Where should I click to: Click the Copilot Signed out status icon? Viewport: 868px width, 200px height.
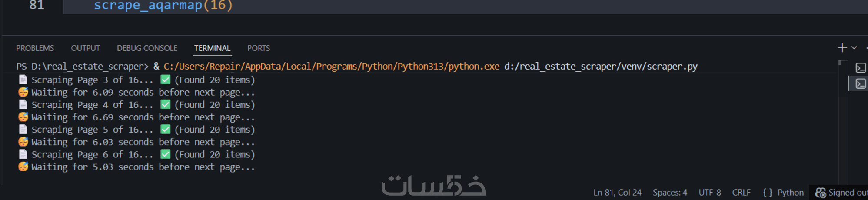[821, 193]
